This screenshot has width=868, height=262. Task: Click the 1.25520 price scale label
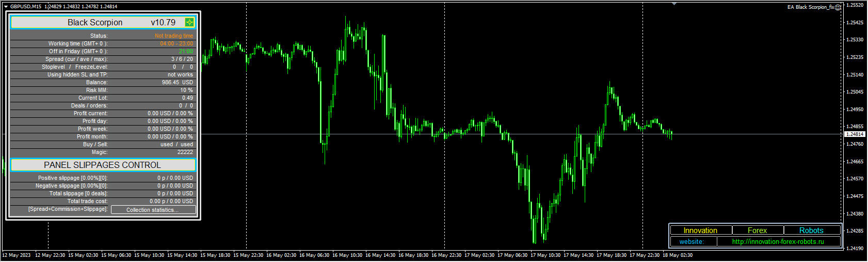(855, 5)
